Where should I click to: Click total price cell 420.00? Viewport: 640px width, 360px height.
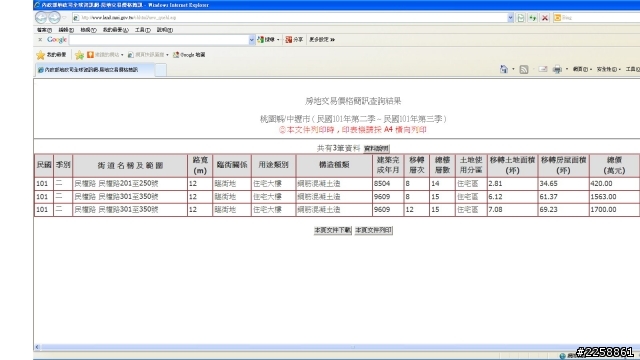tap(614, 184)
